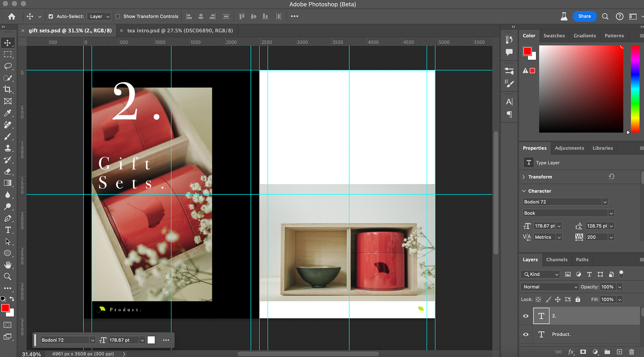Enable Show Transform Controls checkbox

point(118,16)
